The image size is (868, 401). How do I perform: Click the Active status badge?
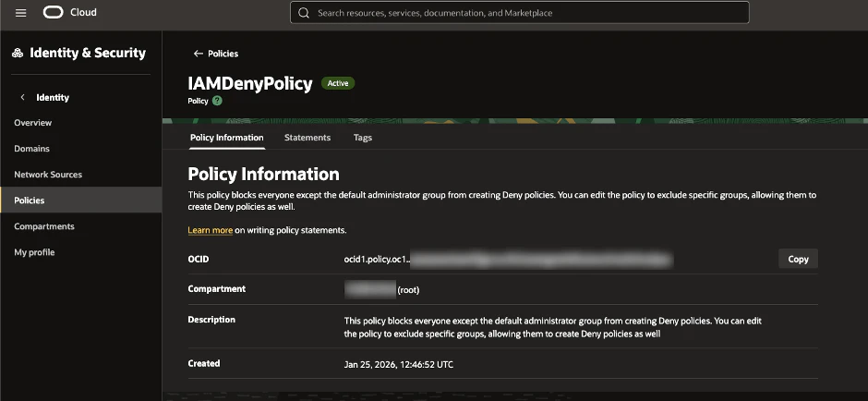click(338, 83)
